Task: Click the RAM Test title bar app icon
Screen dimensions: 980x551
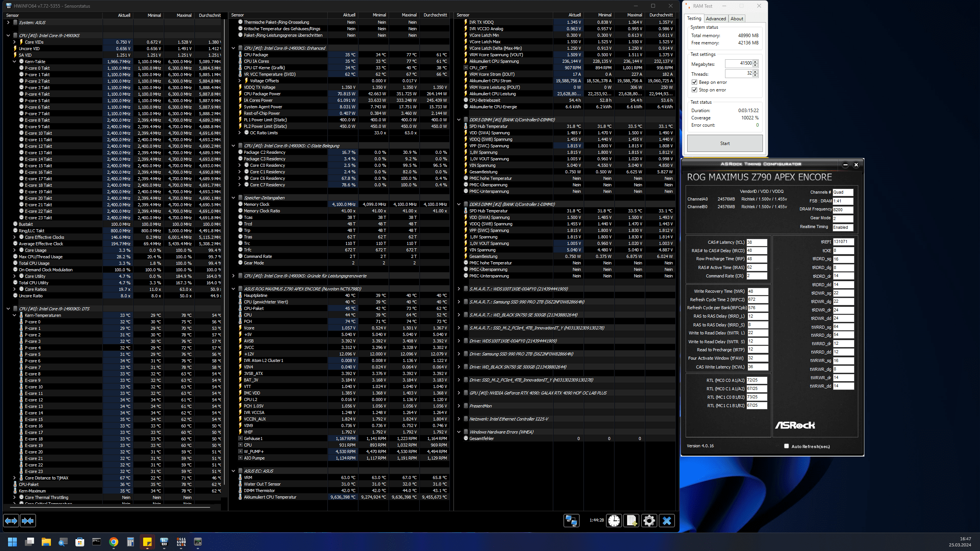Action: [688, 6]
